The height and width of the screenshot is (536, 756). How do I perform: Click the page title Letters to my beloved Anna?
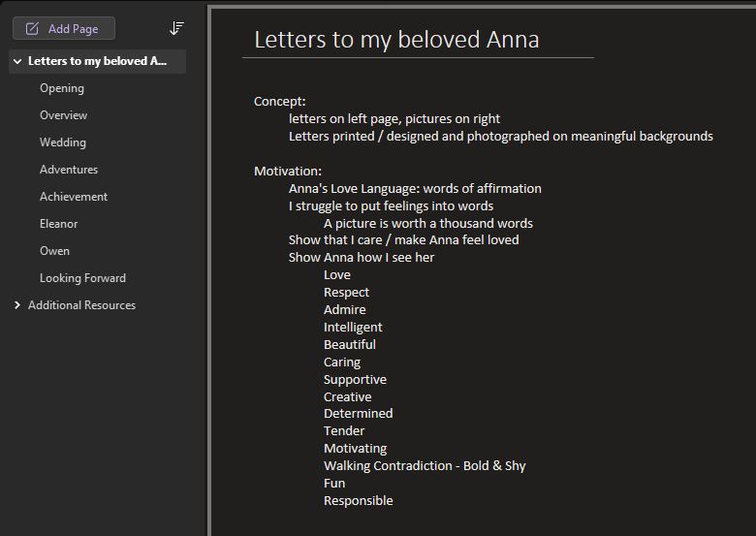pos(396,40)
